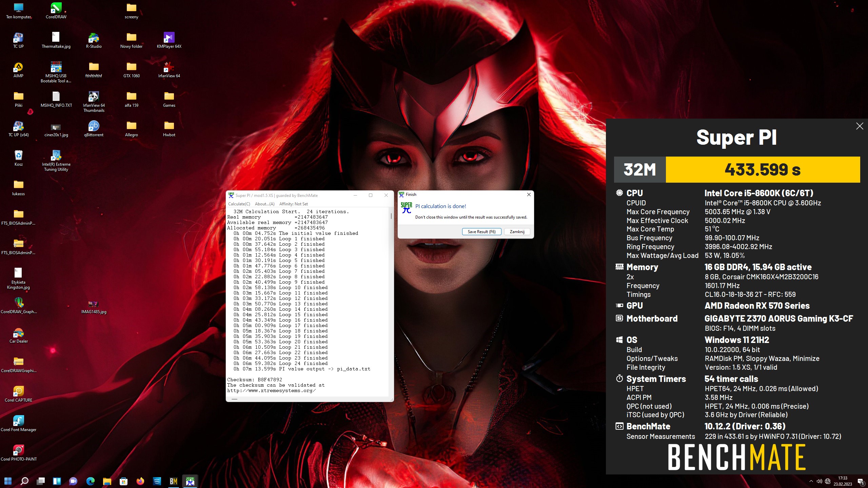
Task: Open the Hwbot folder
Action: point(169,128)
